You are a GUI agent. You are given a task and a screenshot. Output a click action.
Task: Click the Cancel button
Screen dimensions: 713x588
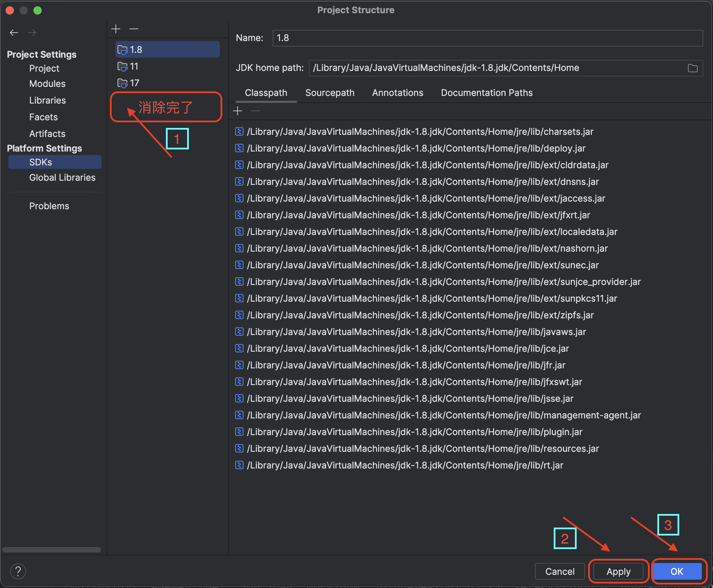coord(560,571)
